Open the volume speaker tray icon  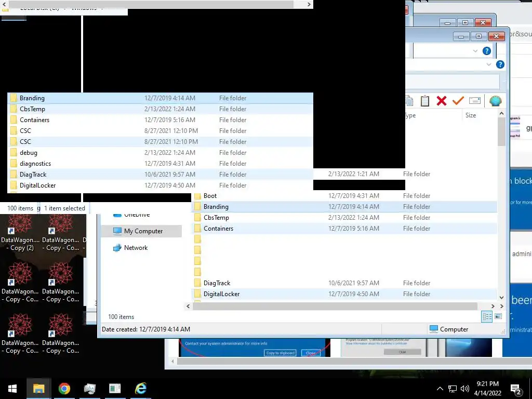tap(464, 389)
